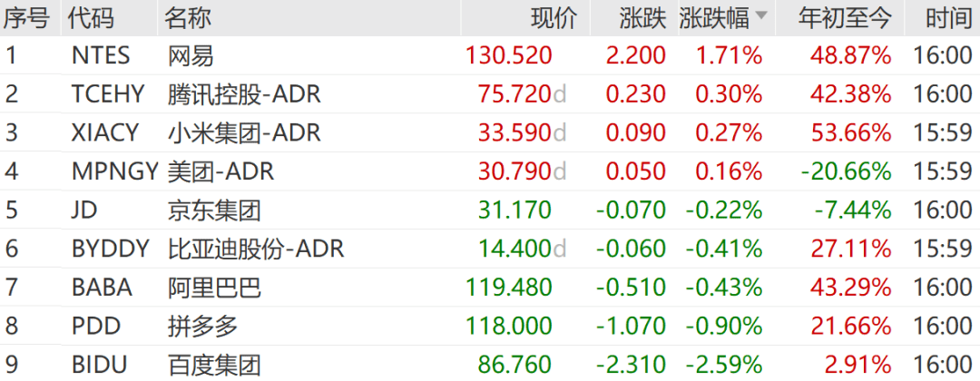Click percent change -0.90%
This screenshot has width=980, height=381.
coord(724,326)
